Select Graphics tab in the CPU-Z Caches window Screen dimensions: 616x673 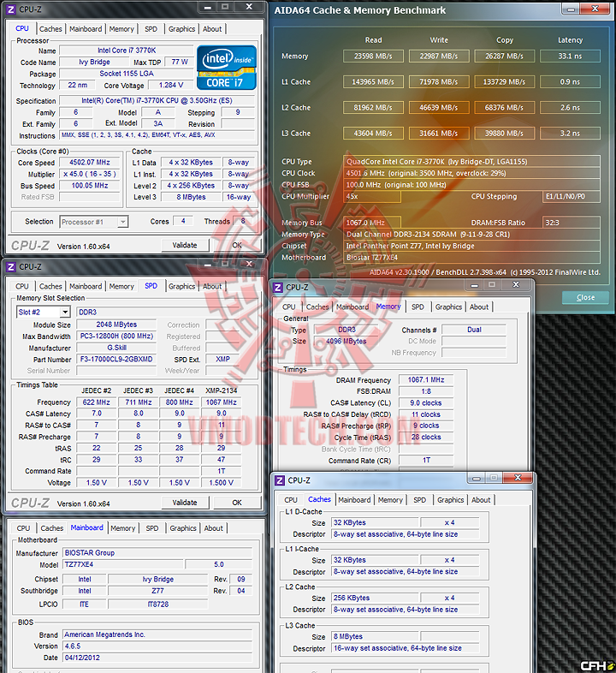coord(450,500)
